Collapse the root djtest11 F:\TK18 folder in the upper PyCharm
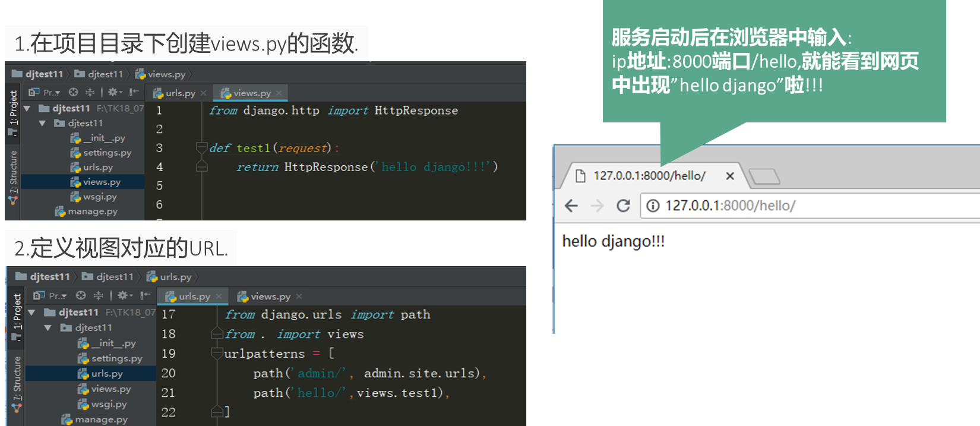This screenshot has height=426, width=980. (x=27, y=108)
